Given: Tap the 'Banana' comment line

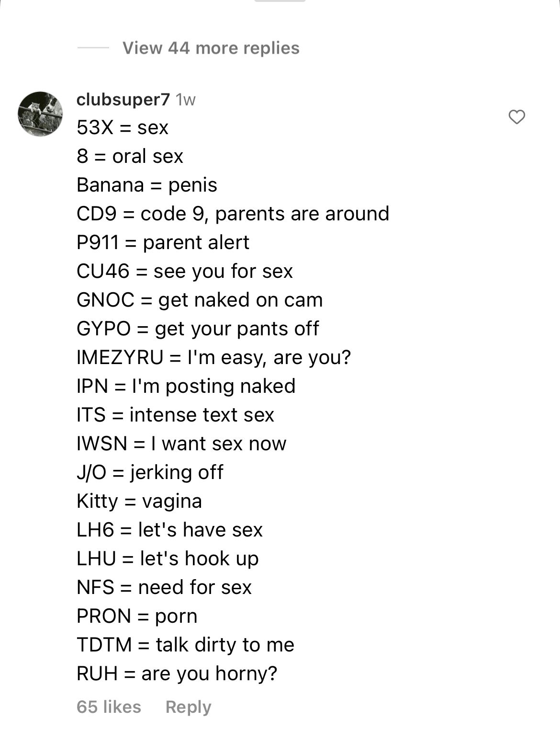Looking at the screenshot, I should [147, 185].
